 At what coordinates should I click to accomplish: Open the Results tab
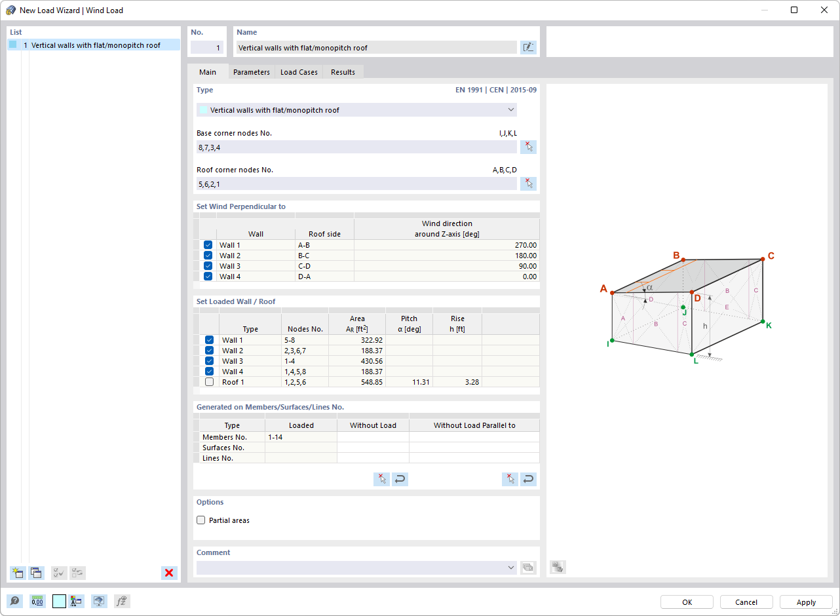coord(343,72)
